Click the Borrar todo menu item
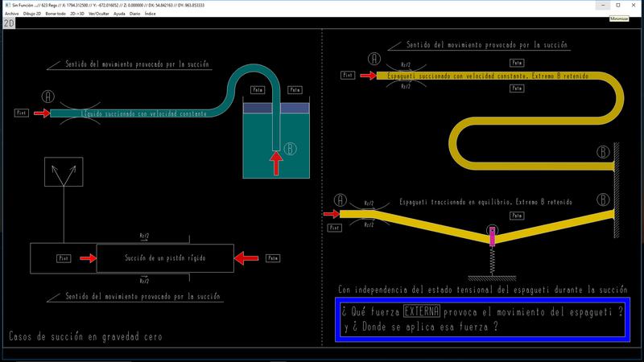The image size is (644, 362). click(x=56, y=14)
